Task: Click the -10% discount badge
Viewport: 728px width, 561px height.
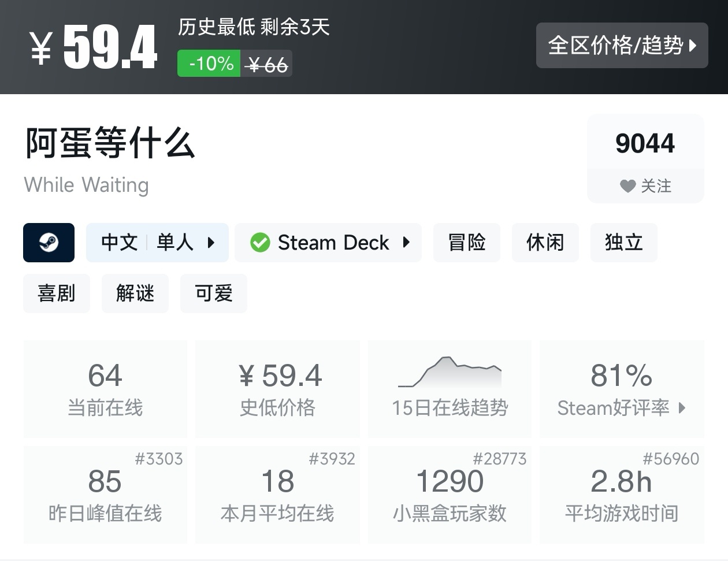Action: pyautogui.click(x=210, y=64)
